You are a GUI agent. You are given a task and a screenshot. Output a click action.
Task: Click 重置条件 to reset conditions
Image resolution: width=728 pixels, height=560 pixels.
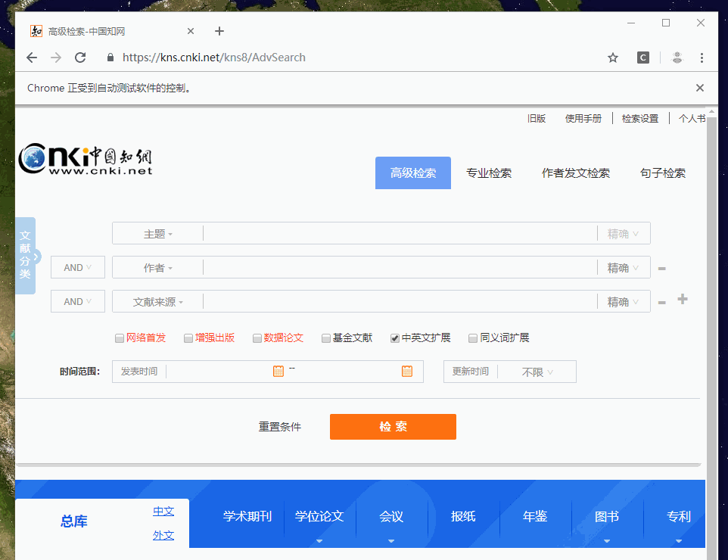[279, 426]
